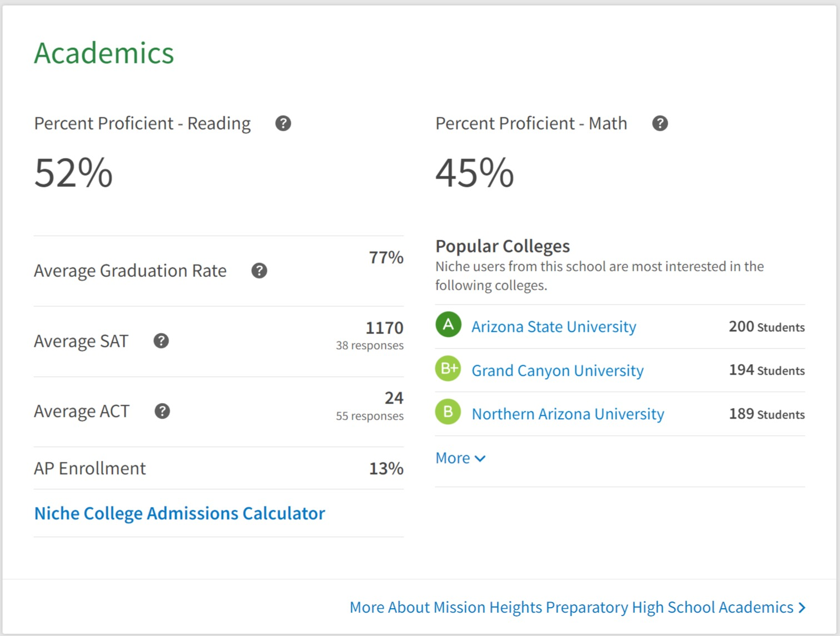Click the question mark next to Average SAT
The width and height of the screenshot is (840, 636).
(x=161, y=341)
